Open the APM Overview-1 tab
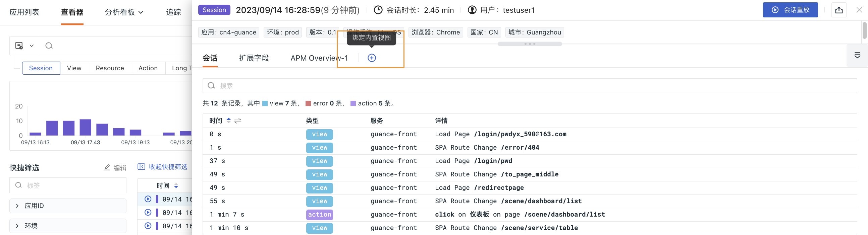The width and height of the screenshot is (868, 235). (x=319, y=58)
